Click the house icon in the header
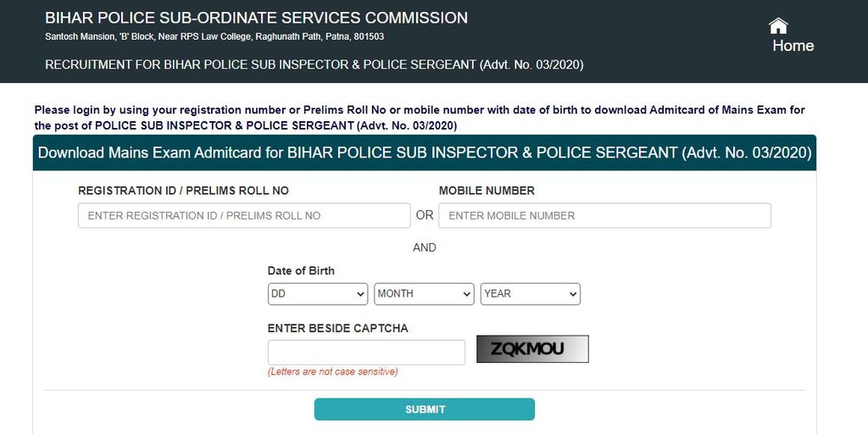The height and width of the screenshot is (434, 868). pos(778,25)
